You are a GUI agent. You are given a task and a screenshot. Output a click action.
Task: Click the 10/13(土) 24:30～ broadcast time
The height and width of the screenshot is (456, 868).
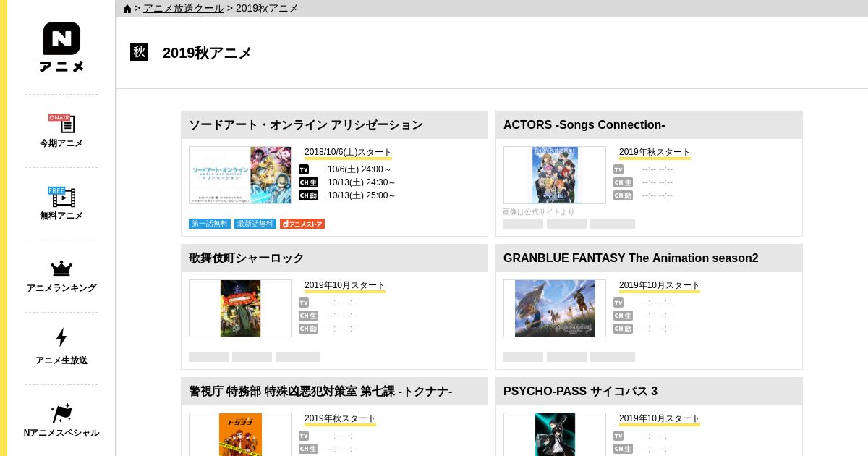point(362,182)
